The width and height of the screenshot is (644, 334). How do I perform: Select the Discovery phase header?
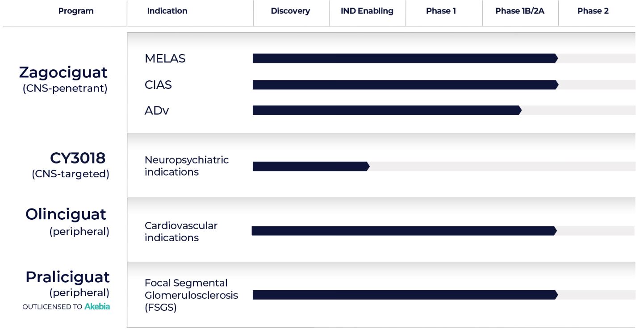pos(290,11)
